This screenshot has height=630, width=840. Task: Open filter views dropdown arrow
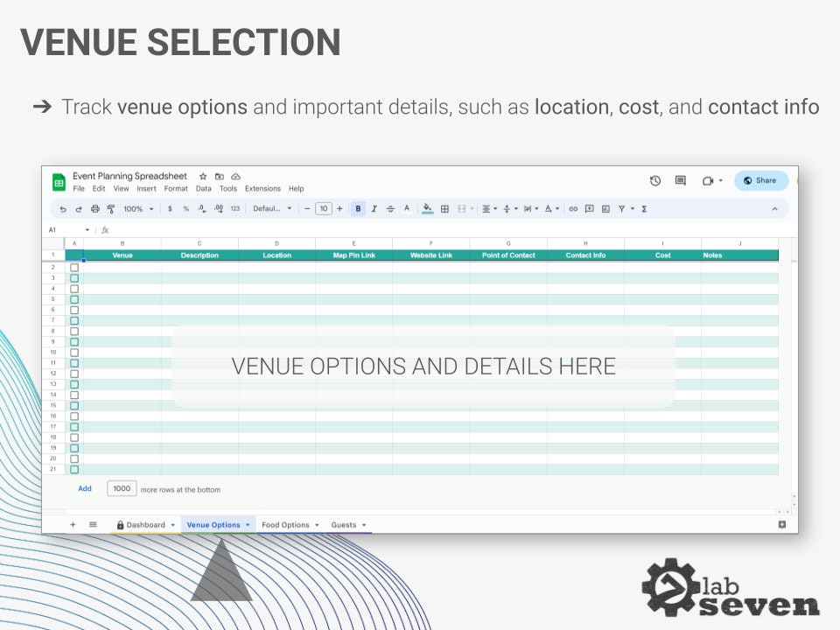tap(633, 209)
